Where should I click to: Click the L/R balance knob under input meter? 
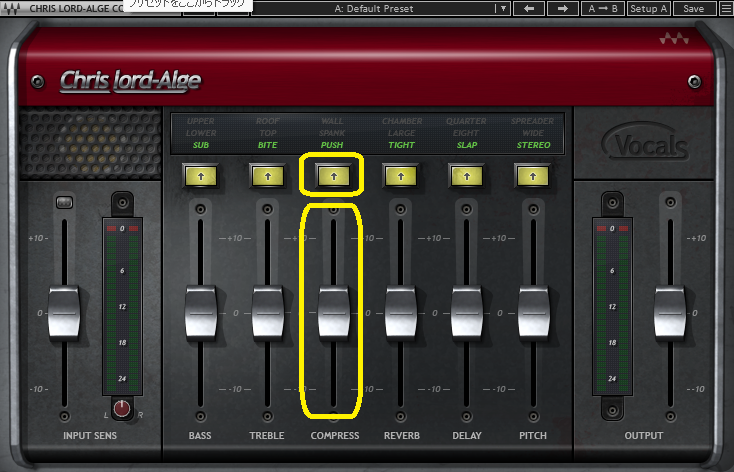(x=122, y=408)
